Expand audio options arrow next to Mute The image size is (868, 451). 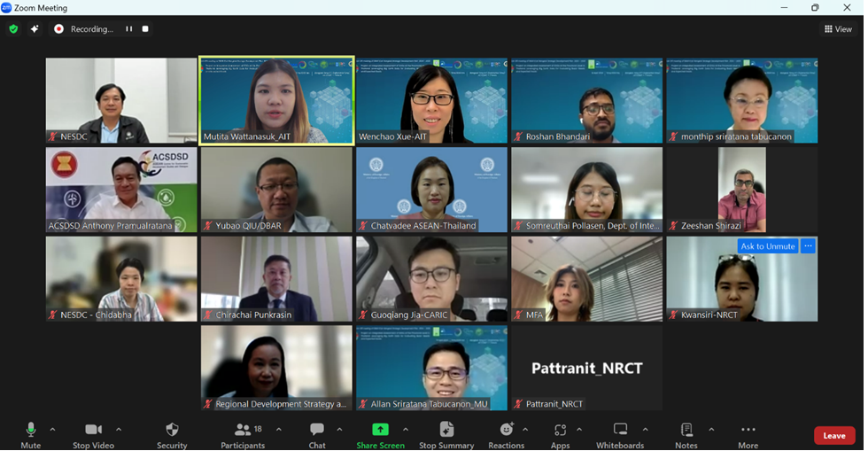pos(52,430)
